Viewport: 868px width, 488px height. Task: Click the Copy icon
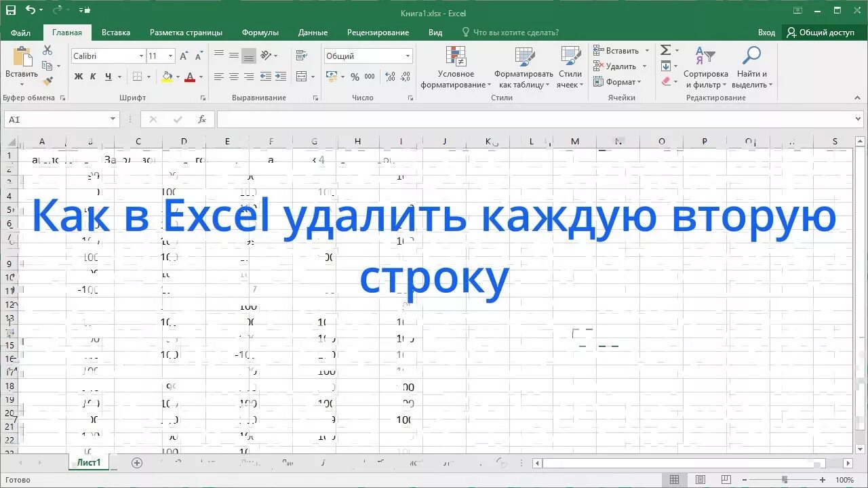click(47, 66)
